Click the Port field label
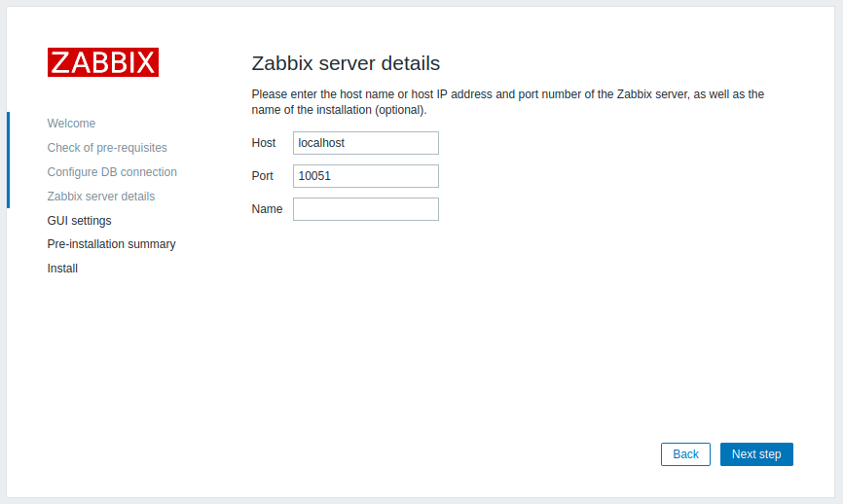This screenshot has width=843, height=504. click(263, 176)
